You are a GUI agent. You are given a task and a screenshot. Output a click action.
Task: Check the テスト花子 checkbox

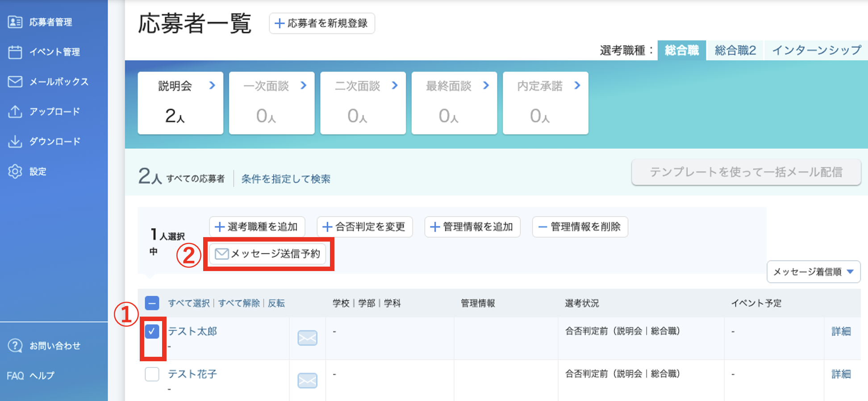(x=152, y=374)
